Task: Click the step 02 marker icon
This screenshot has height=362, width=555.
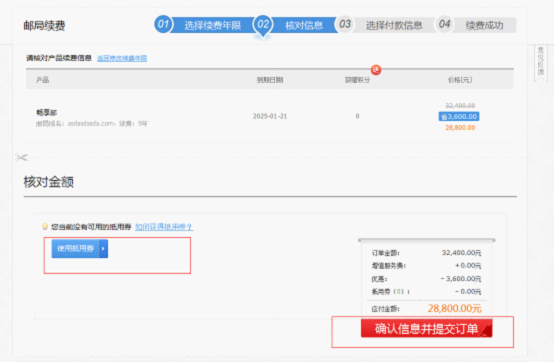Action: click(x=263, y=26)
